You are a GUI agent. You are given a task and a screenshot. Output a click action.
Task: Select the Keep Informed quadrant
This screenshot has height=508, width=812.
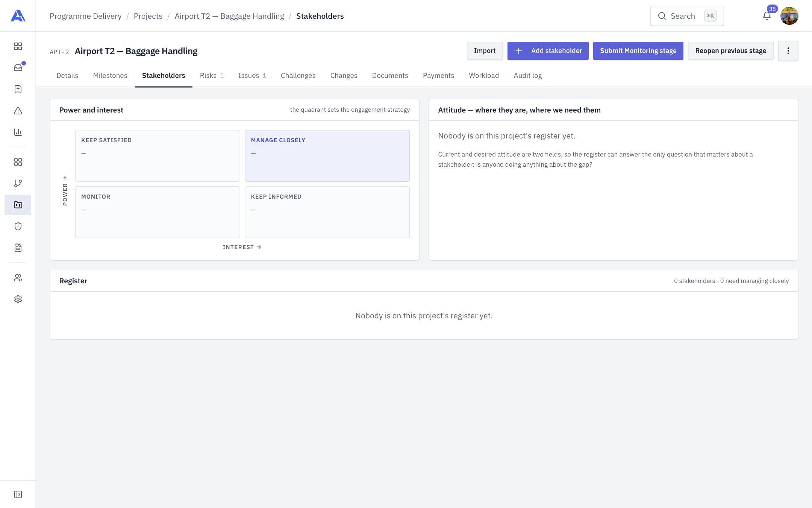[327, 212]
